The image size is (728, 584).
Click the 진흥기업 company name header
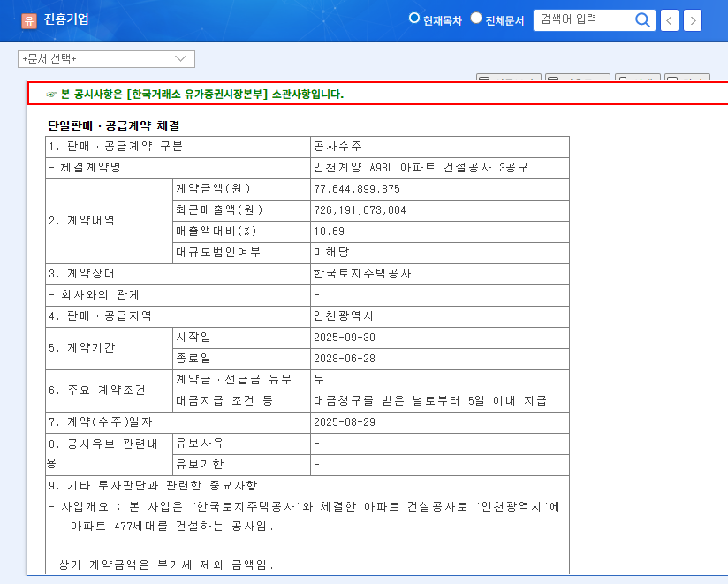point(66,19)
